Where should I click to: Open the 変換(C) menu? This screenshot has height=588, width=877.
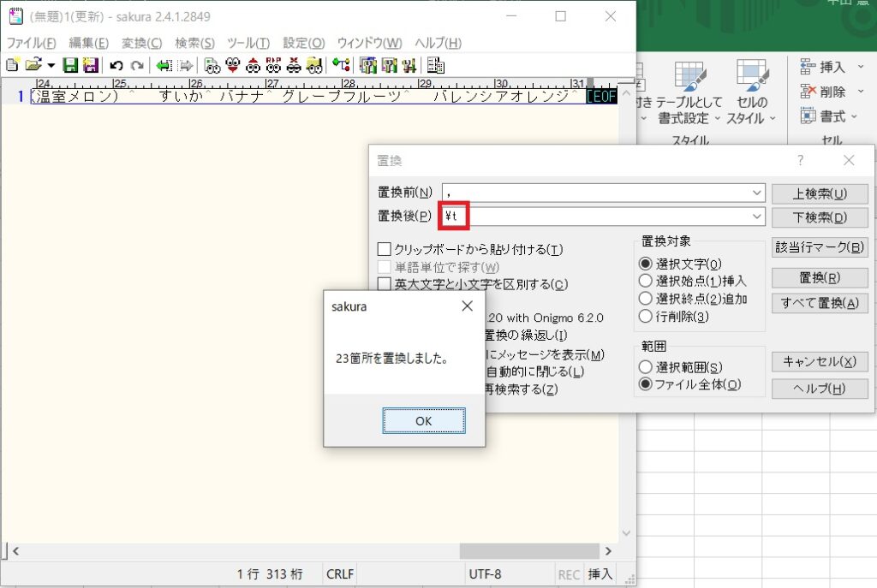(x=141, y=43)
